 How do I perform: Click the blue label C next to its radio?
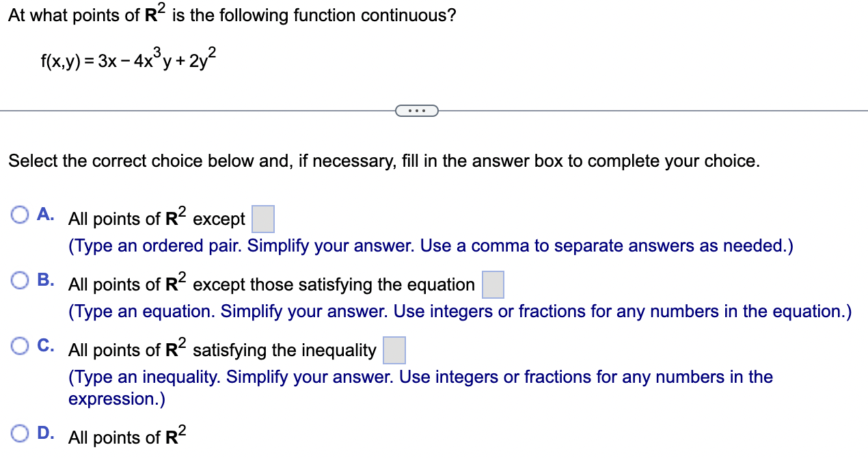(44, 345)
